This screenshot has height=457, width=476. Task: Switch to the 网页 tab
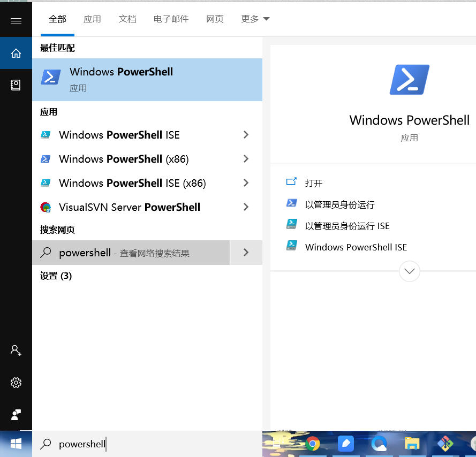pyautogui.click(x=215, y=19)
